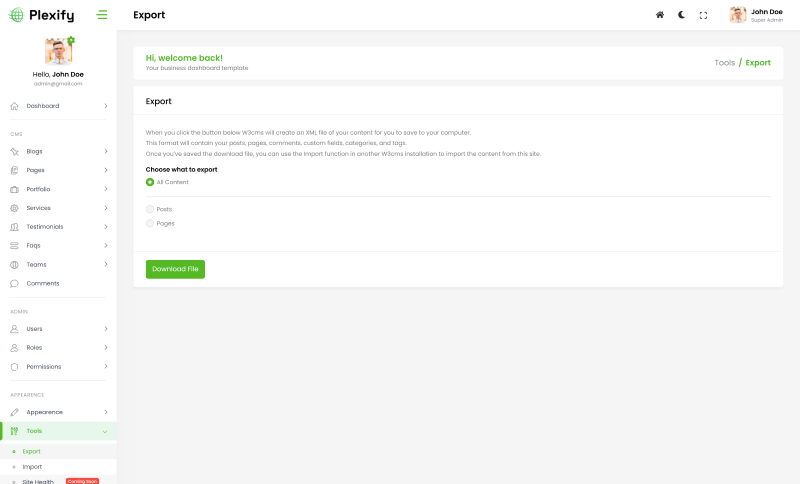The image size is (800, 484).
Task: Expand the Users submenu chevron
Action: click(x=105, y=329)
